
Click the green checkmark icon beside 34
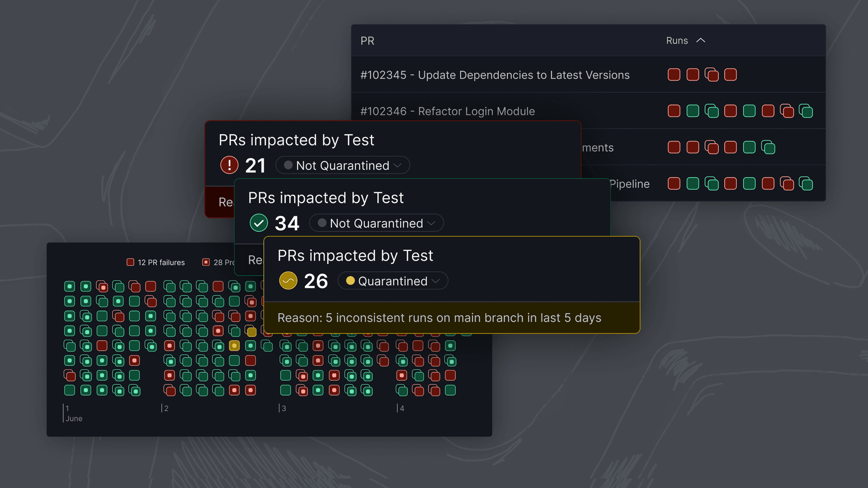pos(259,223)
